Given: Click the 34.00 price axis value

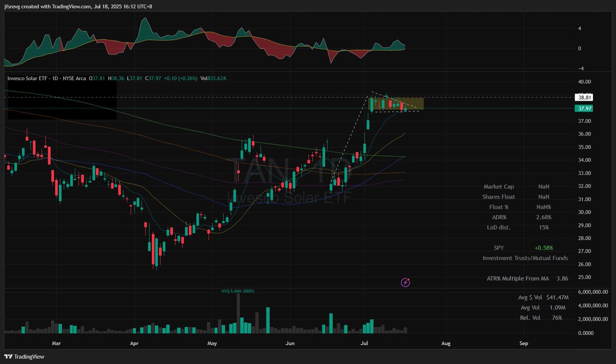Looking at the screenshot, I should [585, 160].
